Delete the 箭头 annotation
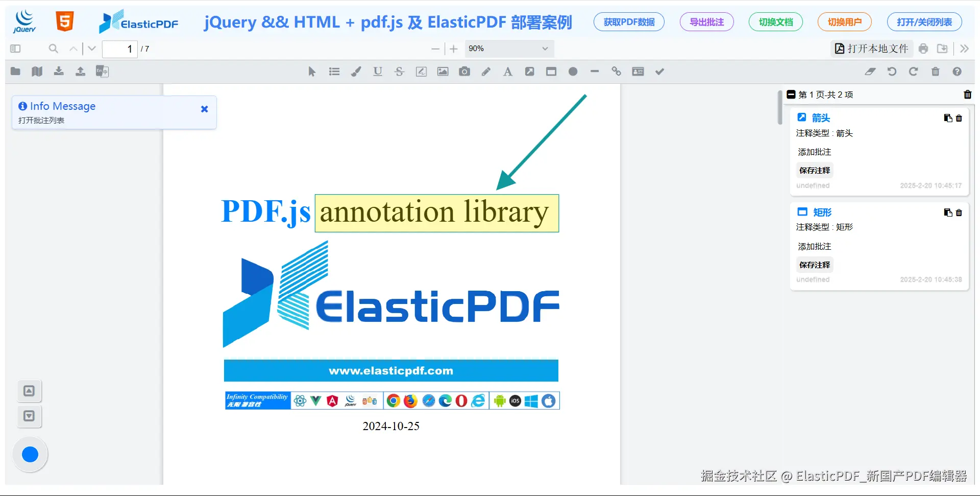Screen dimensions: 980x496 coord(959,118)
